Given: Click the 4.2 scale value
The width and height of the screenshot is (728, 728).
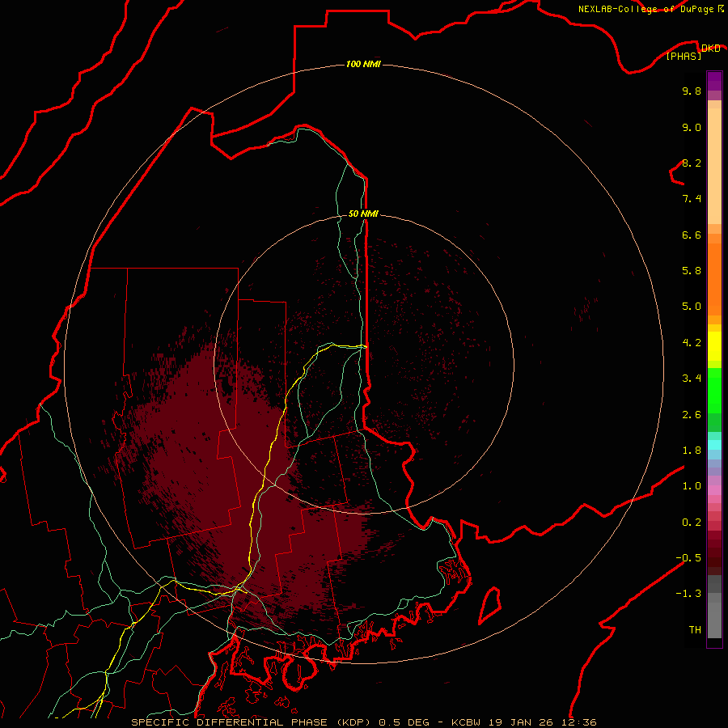Looking at the screenshot, I should (692, 343).
